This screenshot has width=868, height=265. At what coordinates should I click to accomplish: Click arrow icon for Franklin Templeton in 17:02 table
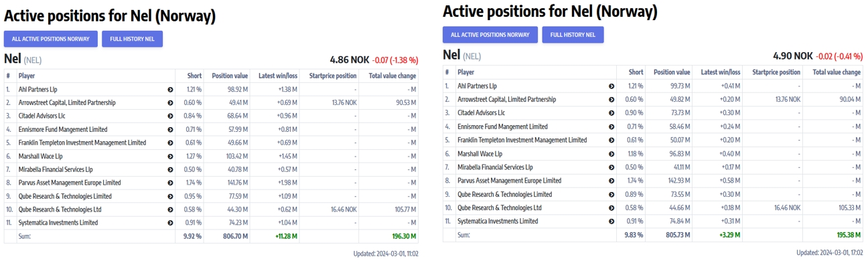(611, 140)
